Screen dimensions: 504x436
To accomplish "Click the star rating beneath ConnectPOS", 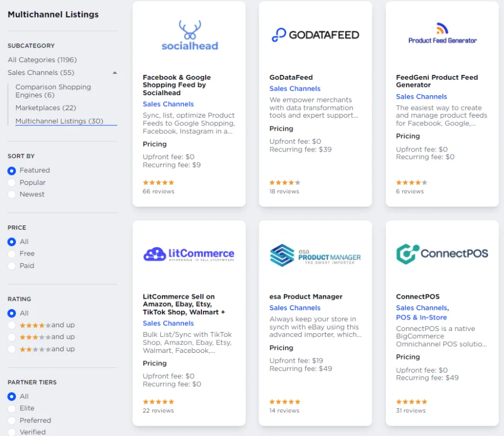I will pyautogui.click(x=411, y=401).
